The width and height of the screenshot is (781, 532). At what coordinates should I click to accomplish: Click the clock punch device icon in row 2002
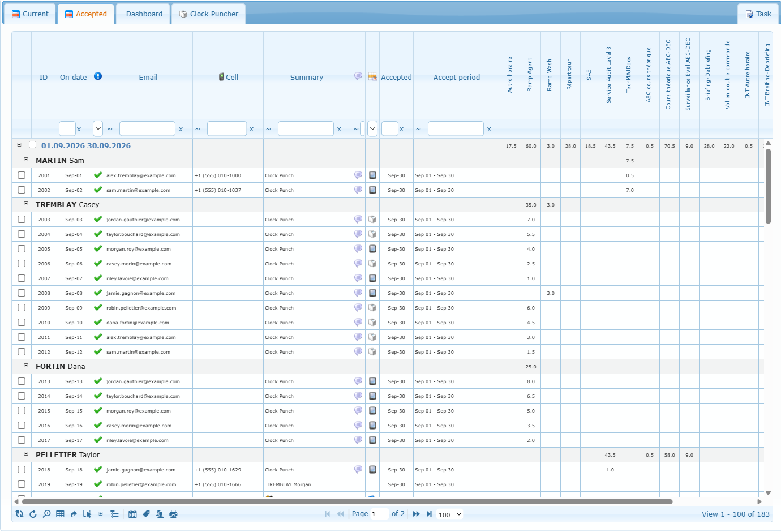(372, 190)
